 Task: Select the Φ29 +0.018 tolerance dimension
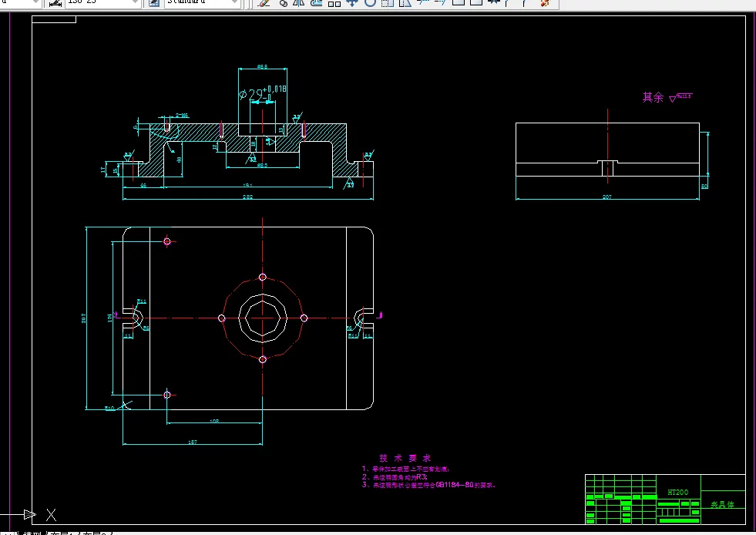(263, 93)
